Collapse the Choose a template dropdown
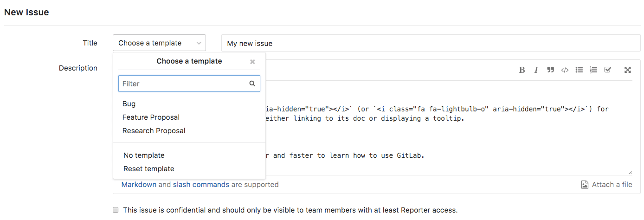Screen dimensions: 644x220 (x=159, y=43)
